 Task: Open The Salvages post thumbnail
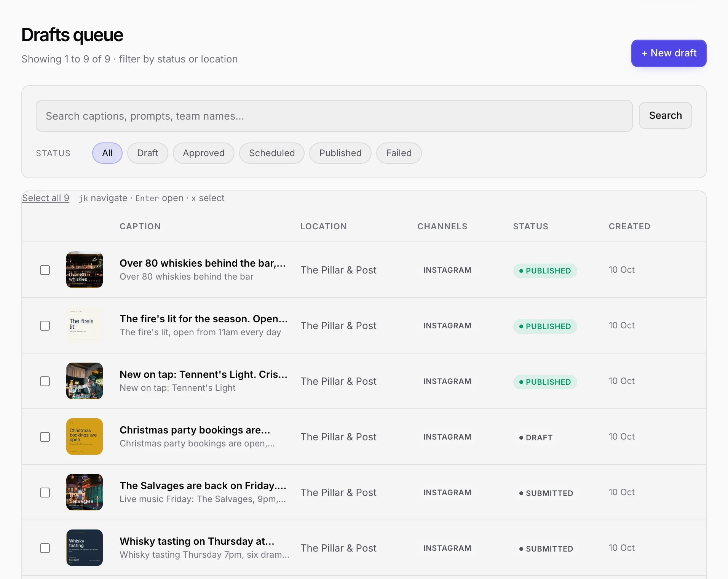pos(85,492)
